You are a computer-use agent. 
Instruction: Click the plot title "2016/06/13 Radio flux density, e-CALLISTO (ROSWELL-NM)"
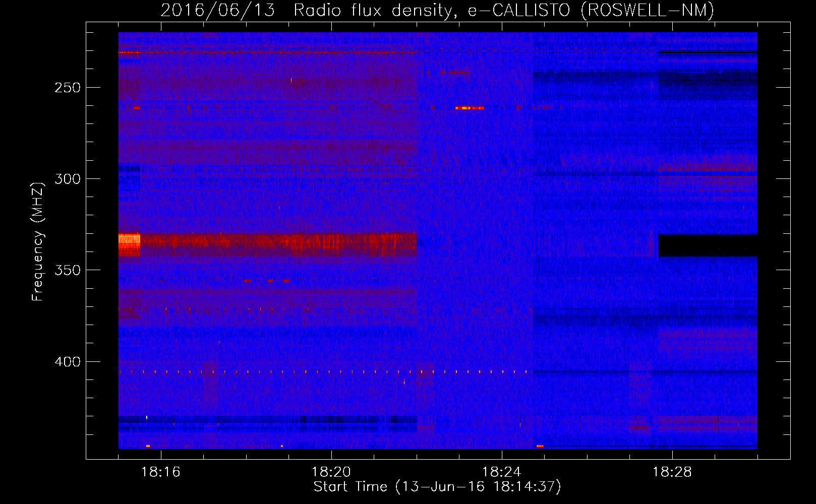click(437, 10)
